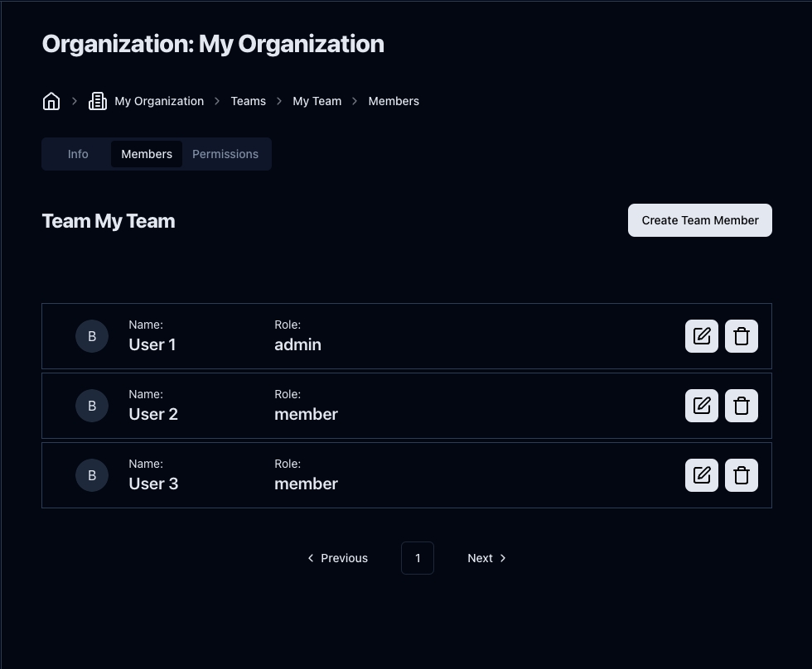812x669 pixels.
Task: Click avatar badge beside User 1
Action: point(92,336)
